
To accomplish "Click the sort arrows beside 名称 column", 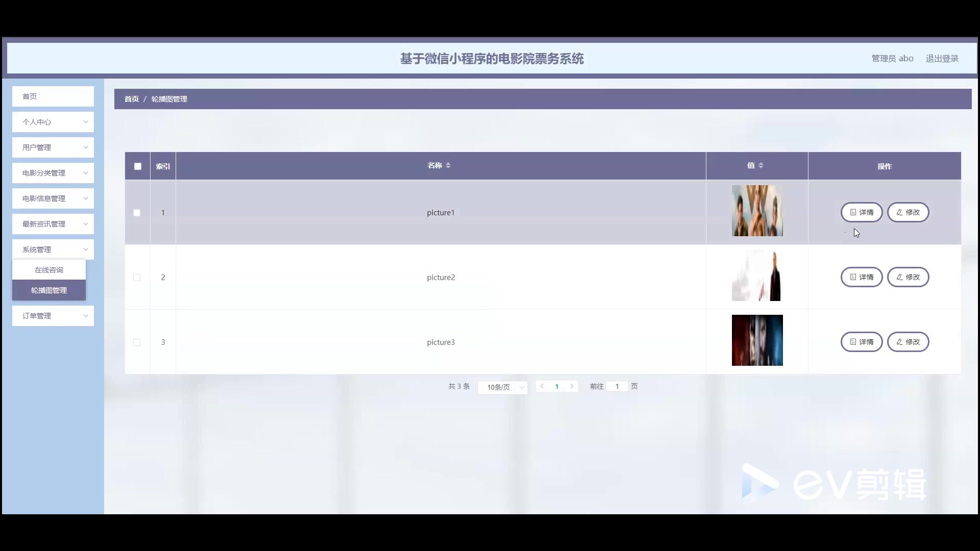I will [x=448, y=165].
